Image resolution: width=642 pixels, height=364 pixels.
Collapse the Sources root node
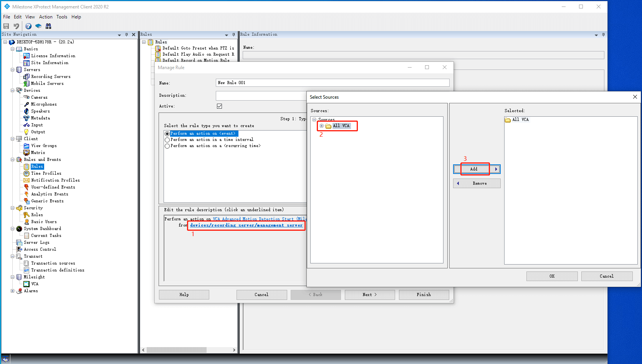314,119
